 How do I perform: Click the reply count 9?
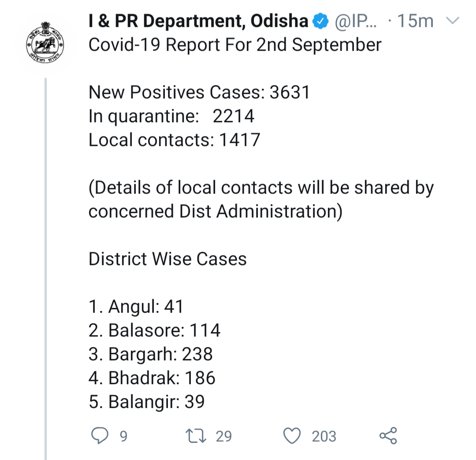[x=123, y=436]
